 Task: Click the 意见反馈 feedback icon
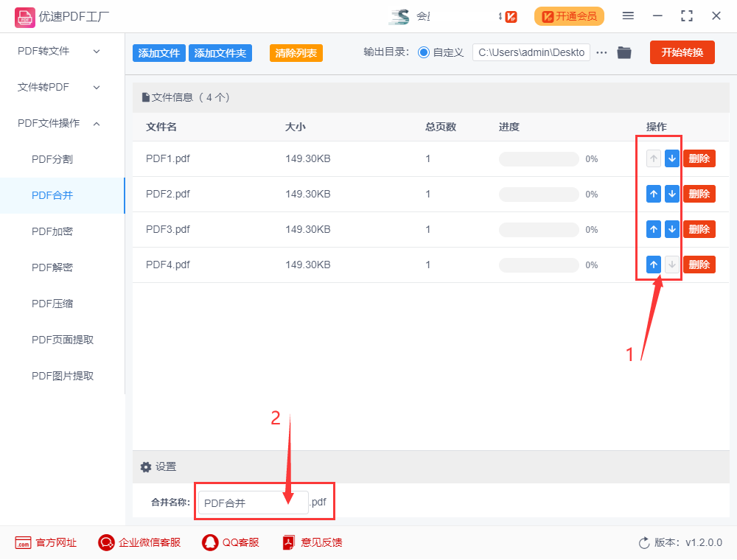[287, 542]
